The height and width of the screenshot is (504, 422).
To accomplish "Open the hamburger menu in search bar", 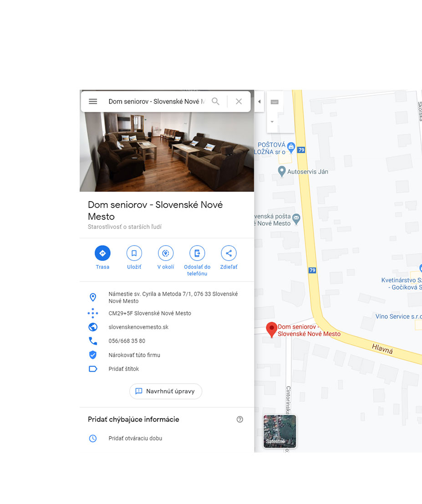I will [x=93, y=102].
